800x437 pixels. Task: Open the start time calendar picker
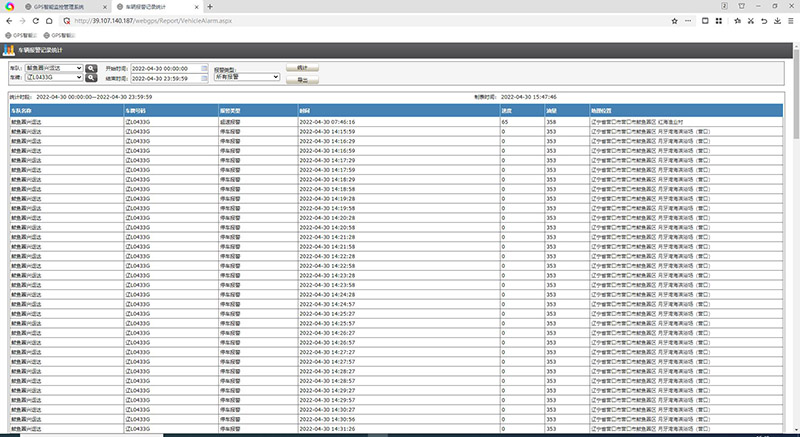(x=203, y=68)
